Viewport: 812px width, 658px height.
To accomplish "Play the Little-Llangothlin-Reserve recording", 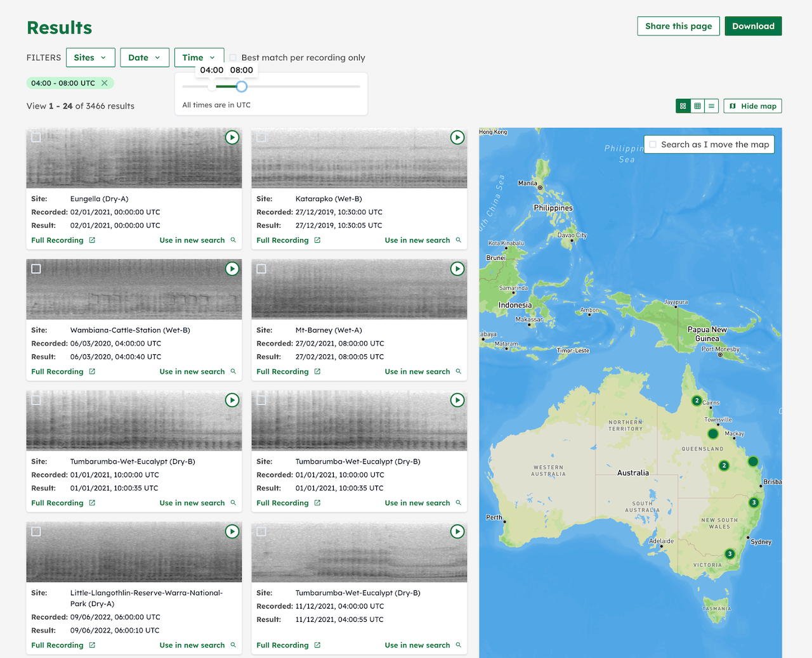I will coord(232,531).
